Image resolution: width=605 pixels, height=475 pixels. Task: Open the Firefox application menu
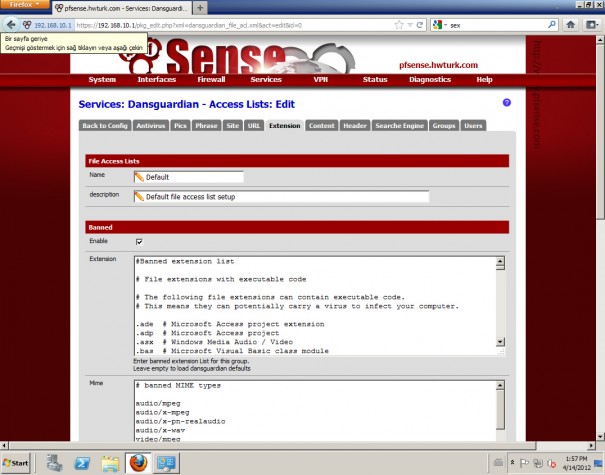[25, 5]
